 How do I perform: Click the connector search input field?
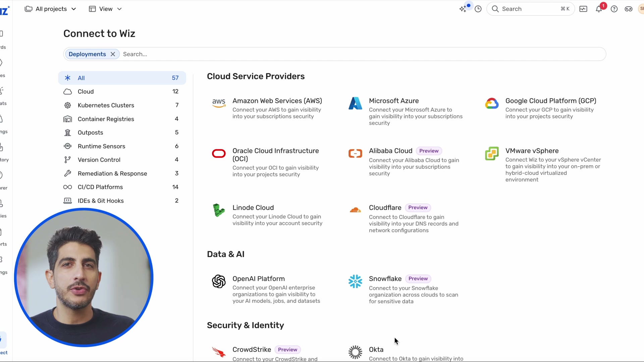(x=362, y=54)
